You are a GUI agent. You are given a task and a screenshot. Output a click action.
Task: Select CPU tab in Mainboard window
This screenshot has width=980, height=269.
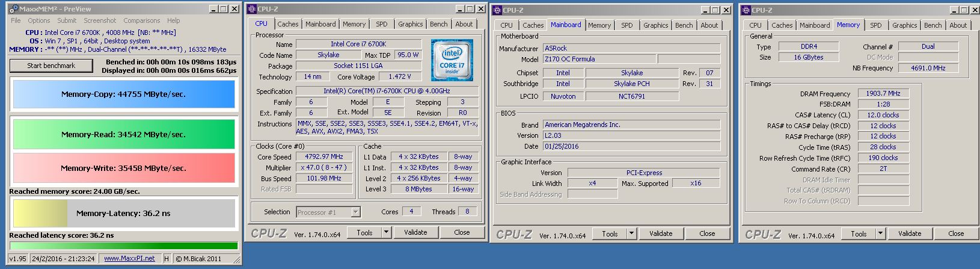(x=507, y=25)
